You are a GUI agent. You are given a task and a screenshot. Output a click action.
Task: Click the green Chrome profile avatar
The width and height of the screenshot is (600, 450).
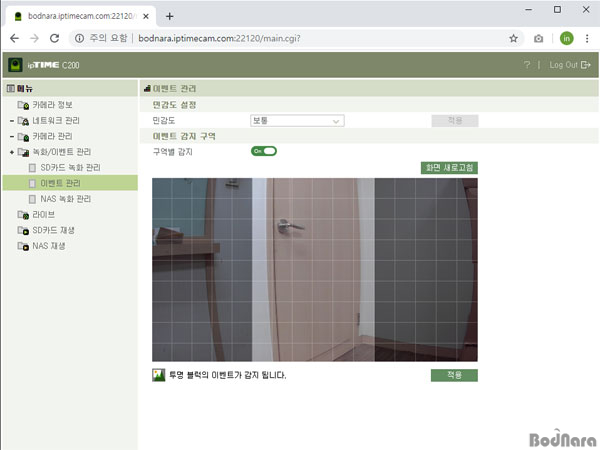coord(566,38)
